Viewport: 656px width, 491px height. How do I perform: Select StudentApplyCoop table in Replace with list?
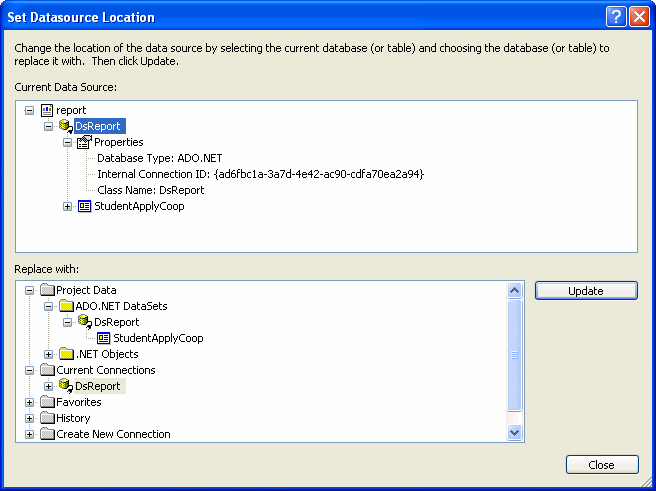pos(158,338)
